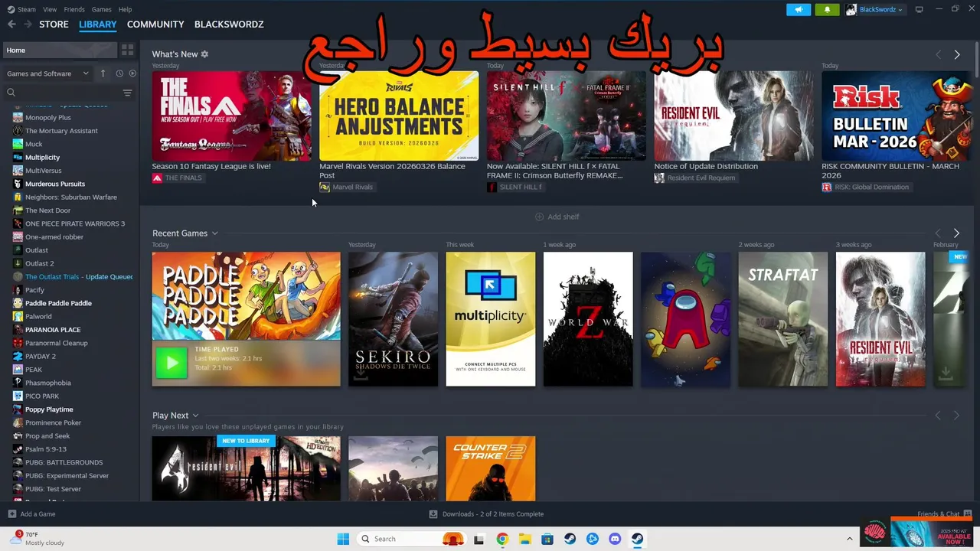
Task: Open File Explorer from the taskbar
Action: pyautogui.click(x=525, y=539)
